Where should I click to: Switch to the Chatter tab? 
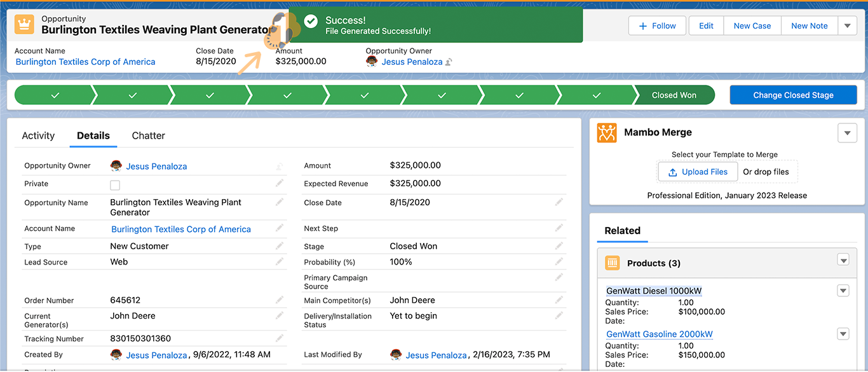(148, 135)
